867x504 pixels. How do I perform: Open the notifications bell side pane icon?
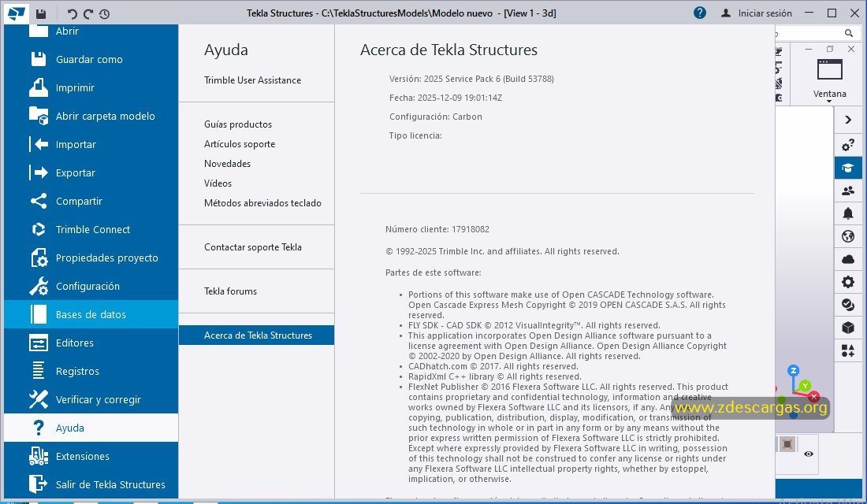[x=848, y=213]
